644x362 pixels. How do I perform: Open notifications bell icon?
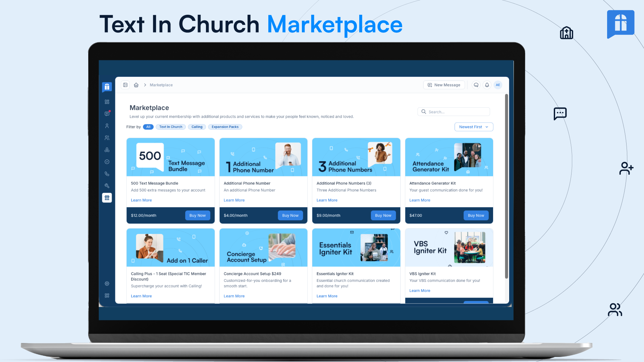487,85
